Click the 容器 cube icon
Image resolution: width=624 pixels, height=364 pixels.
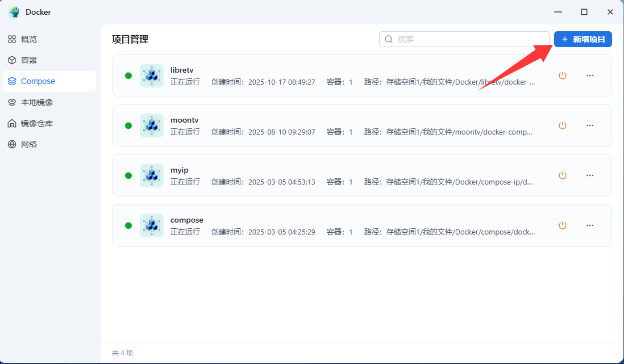[x=12, y=60]
